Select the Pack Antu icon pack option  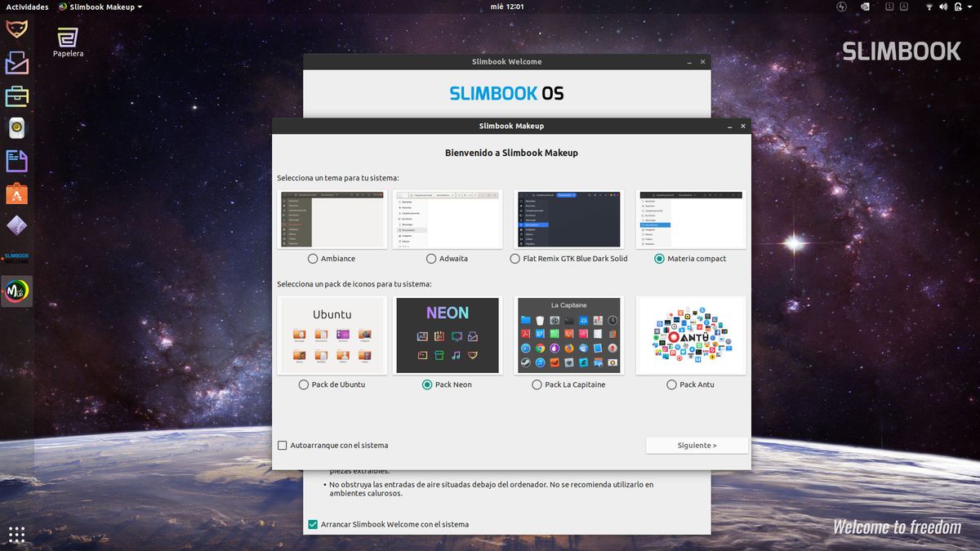click(x=671, y=384)
